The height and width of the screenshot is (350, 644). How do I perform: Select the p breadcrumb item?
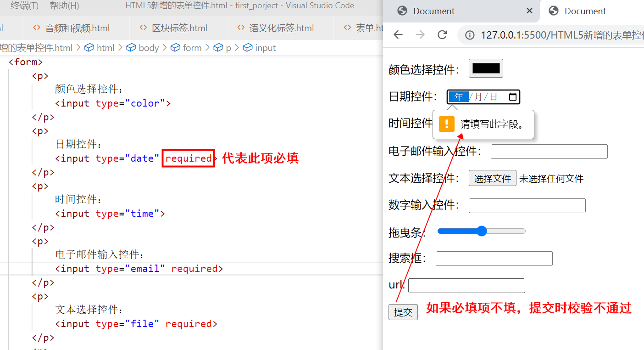(222, 48)
